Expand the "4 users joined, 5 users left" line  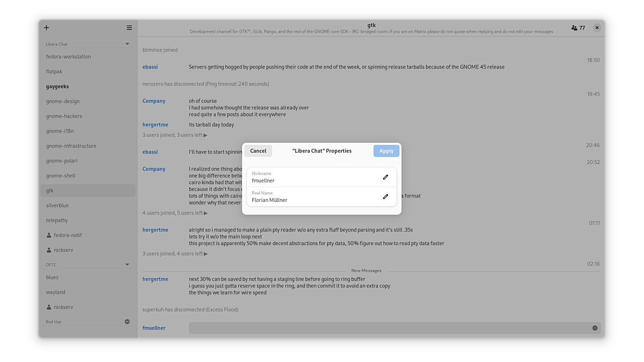coord(175,213)
